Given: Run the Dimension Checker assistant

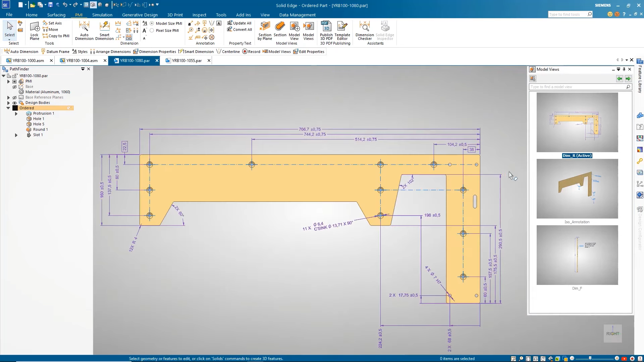Looking at the screenshot, I should coord(364,30).
